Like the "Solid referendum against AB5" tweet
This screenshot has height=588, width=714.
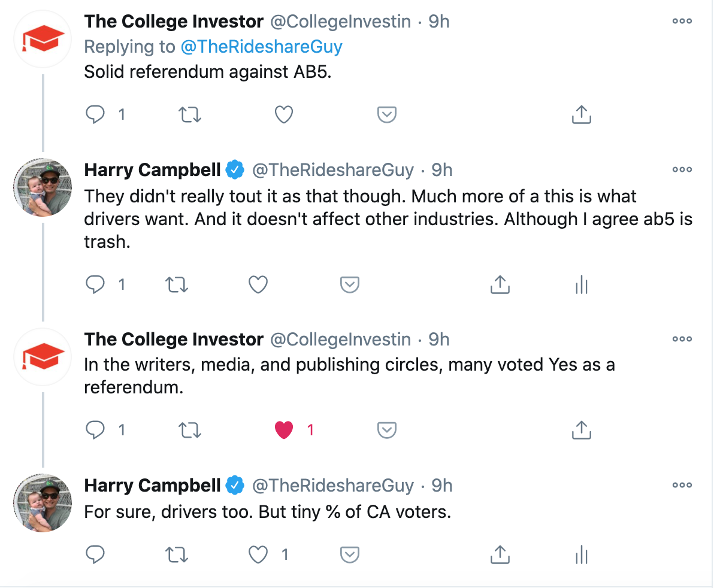(284, 114)
